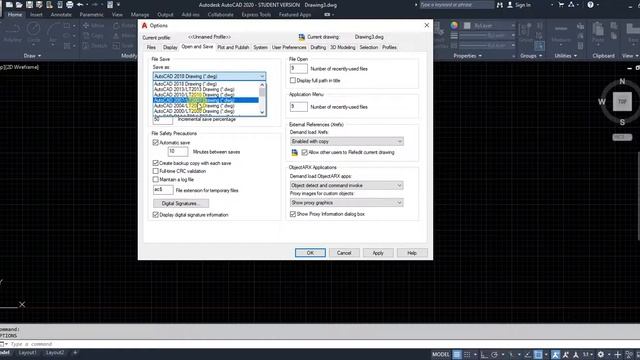Viewport: 640px width, 360px height.
Task: Click the Copy tool in Modify panel
Action: pyautogui.click(x=93, y=36)
